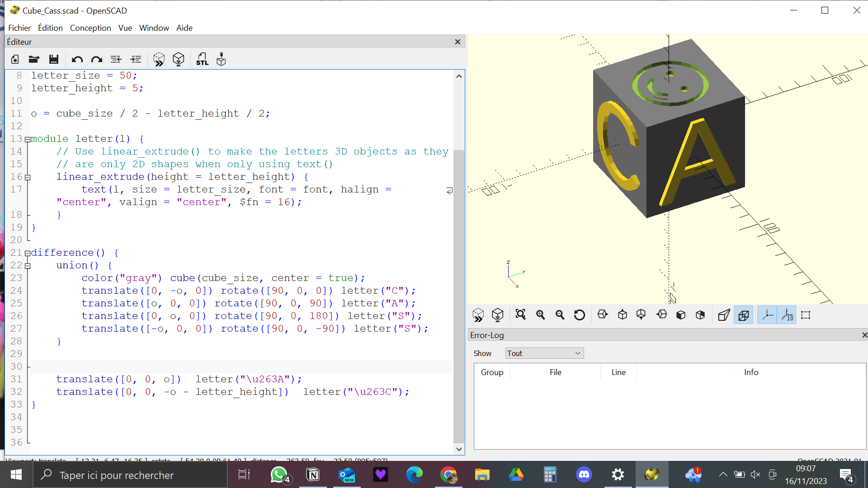
Task: Sort Error-Log by the Info column
Action: pos(751,372)
